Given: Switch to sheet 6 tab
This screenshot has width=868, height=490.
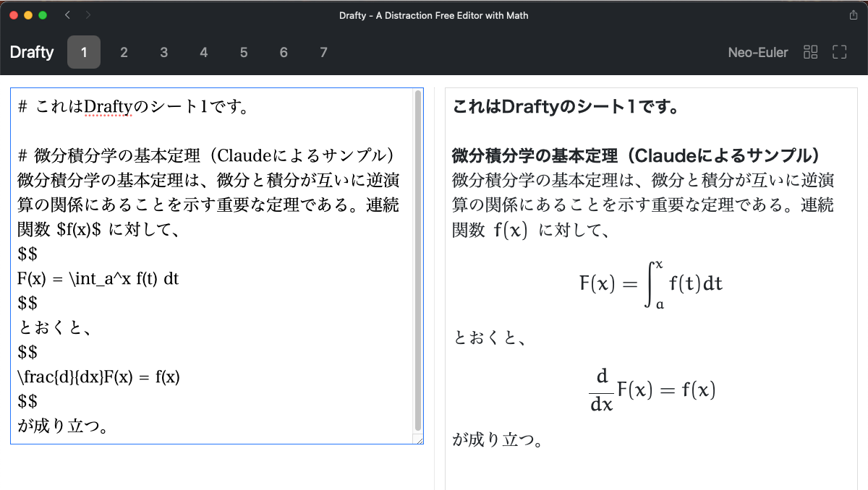Looking at the screenshot, I should 284,52.
